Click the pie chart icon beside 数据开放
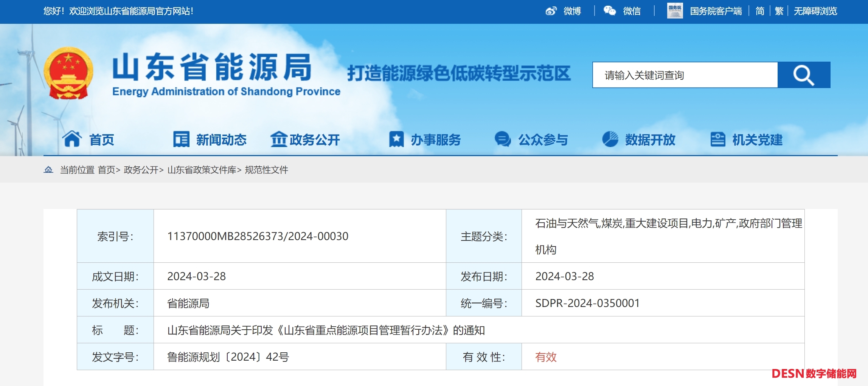 610,139
